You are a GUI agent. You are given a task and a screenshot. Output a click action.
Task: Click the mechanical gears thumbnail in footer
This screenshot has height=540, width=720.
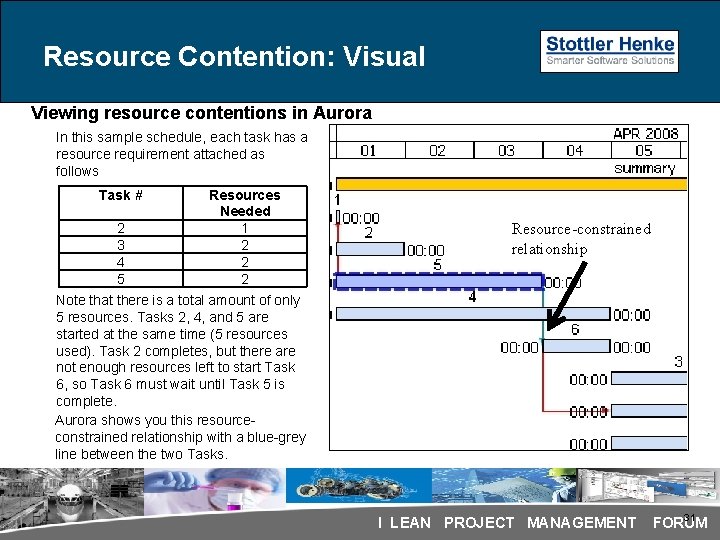(x=358, y=486)
